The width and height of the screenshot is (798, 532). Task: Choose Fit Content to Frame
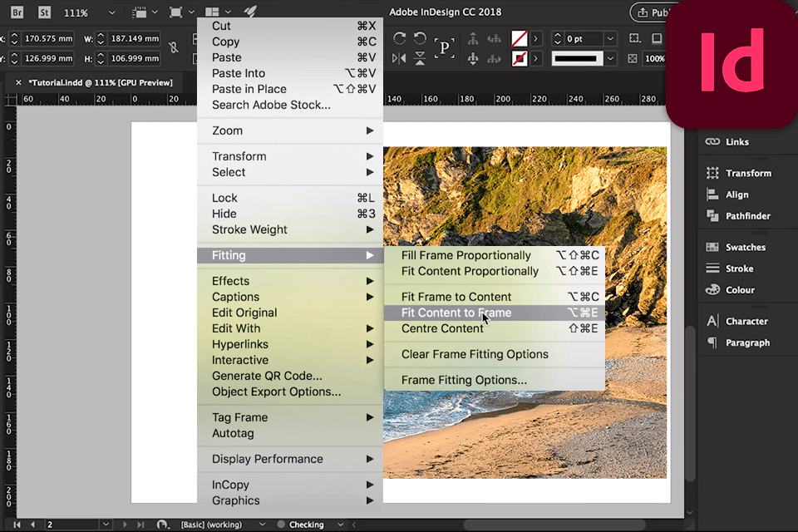(x=456, y=313)
